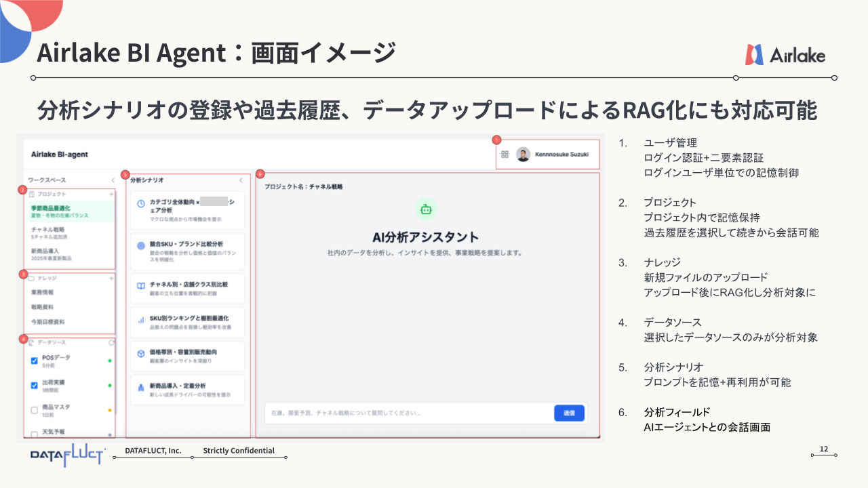Disable the 出荷実績 checkbox
The height and width of the screenshot is (488, 868).
34,385
